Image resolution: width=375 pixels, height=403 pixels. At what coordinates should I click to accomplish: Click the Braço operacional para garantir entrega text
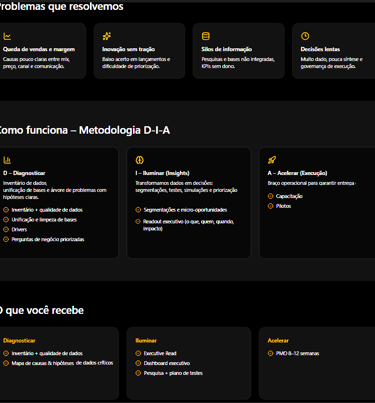pyautogui.click(x=312, y=183)
